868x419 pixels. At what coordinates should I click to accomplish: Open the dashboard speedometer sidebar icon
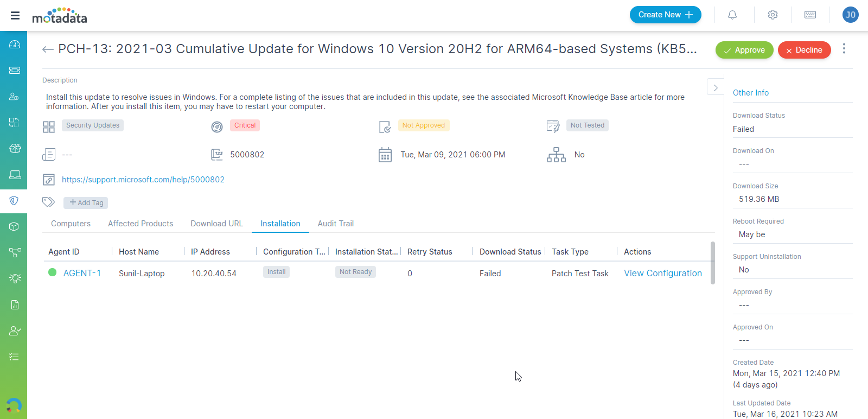[x=15, y=44]
